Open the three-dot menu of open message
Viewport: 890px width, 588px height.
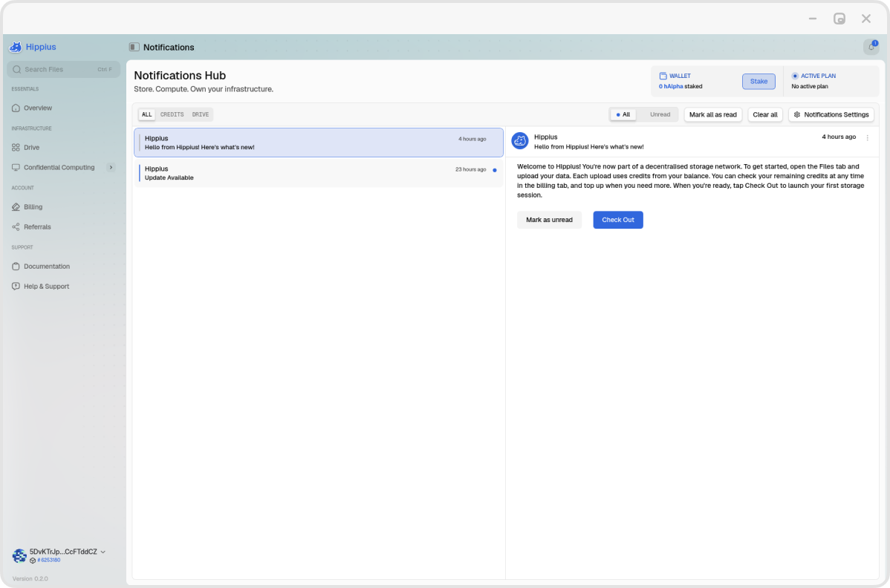(867, 138)
